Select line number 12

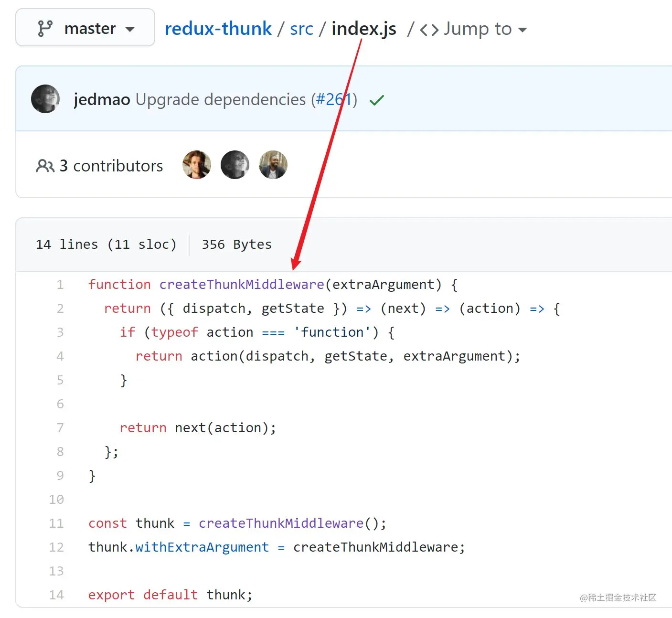(x=56, y=547)
